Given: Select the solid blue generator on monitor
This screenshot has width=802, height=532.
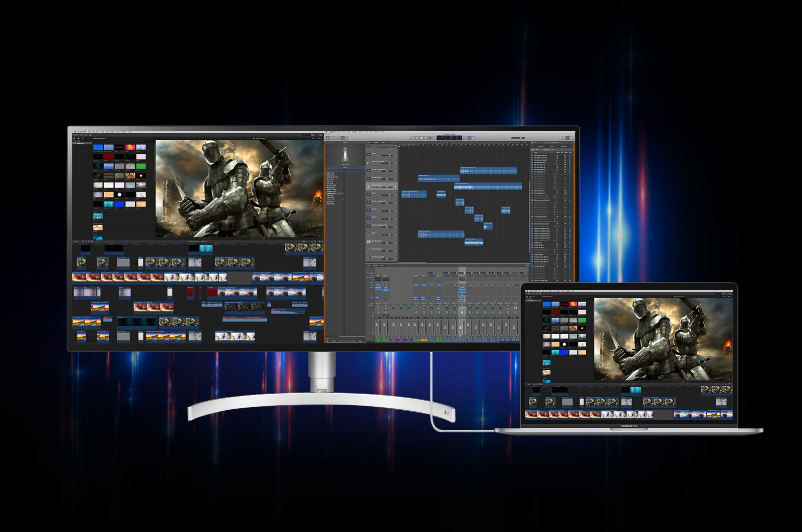Looking at the screenshot, I should [98, 147].
